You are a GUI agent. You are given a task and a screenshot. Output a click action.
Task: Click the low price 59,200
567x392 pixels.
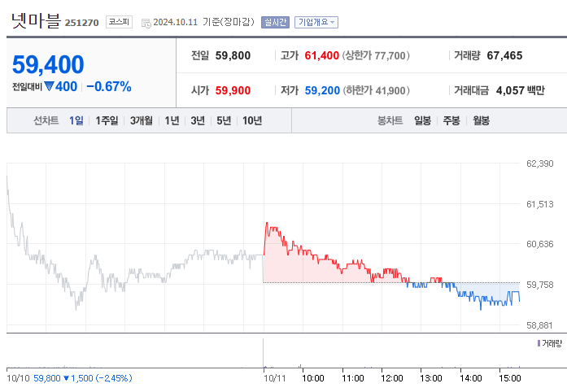(322, 90)
